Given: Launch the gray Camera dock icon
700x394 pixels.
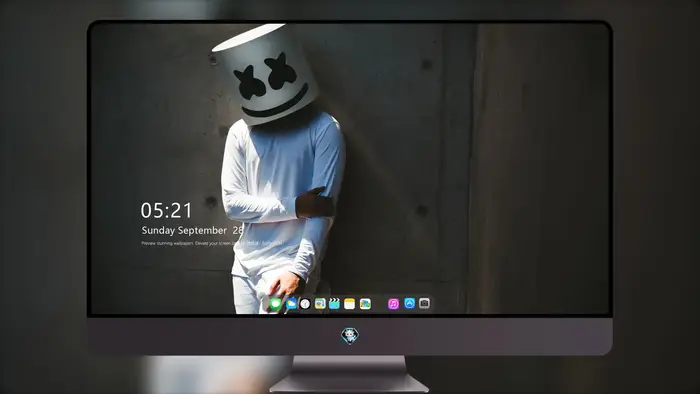Looking at the screenshot, I should click(x=424, y=303).
